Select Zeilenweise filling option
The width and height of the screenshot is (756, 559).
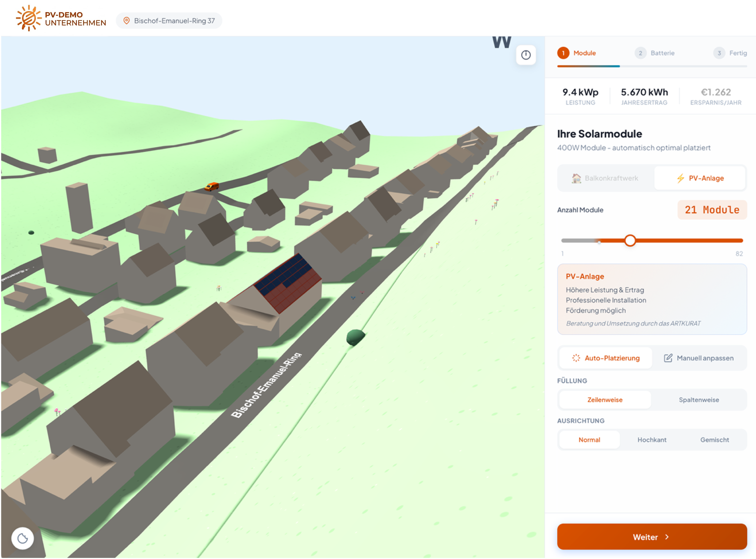[x=605, y=400]
